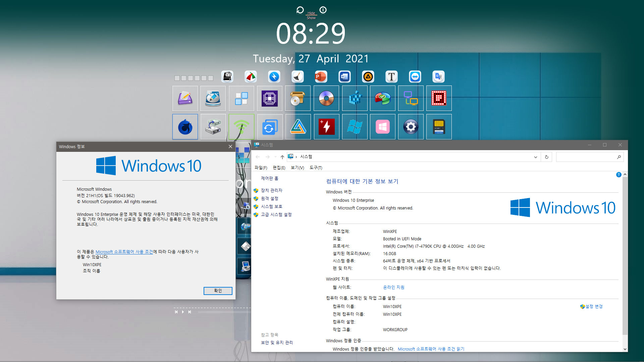The height and width of the screenshot is (362, 644).
Task: Open the 편집(E) menu
Action: tap(279, 168)
